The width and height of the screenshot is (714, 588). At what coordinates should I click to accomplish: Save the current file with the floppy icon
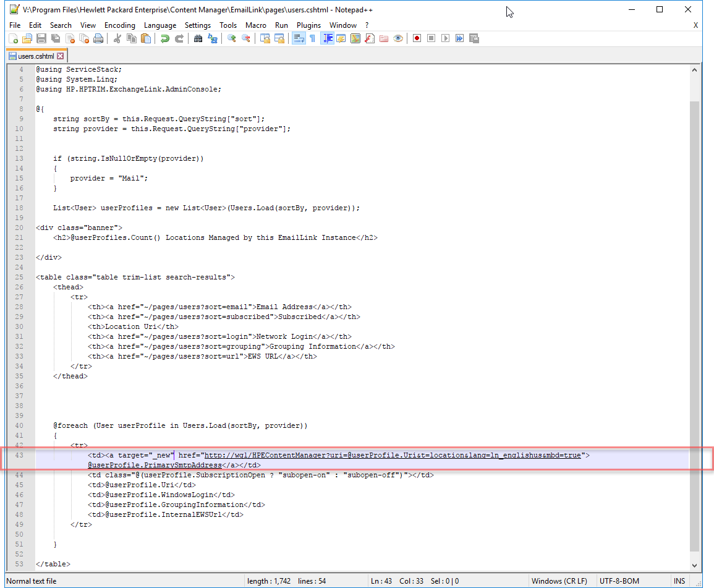[x=41, y=39]
